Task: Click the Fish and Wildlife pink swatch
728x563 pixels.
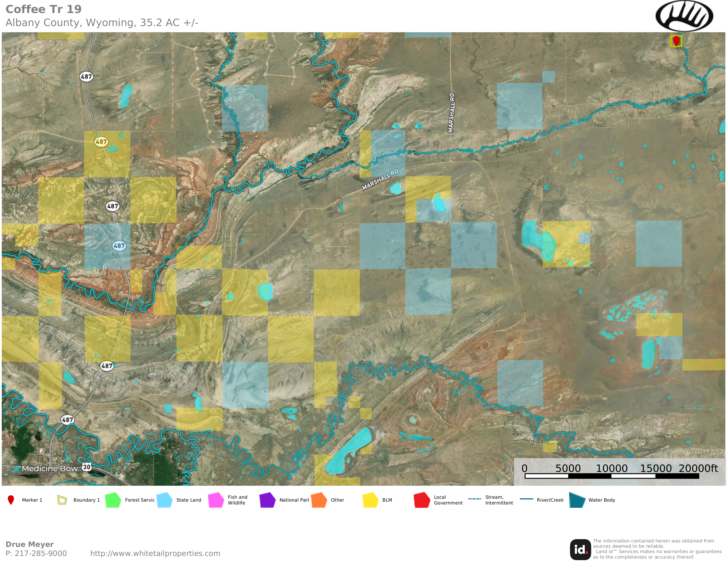Action: 216,500
